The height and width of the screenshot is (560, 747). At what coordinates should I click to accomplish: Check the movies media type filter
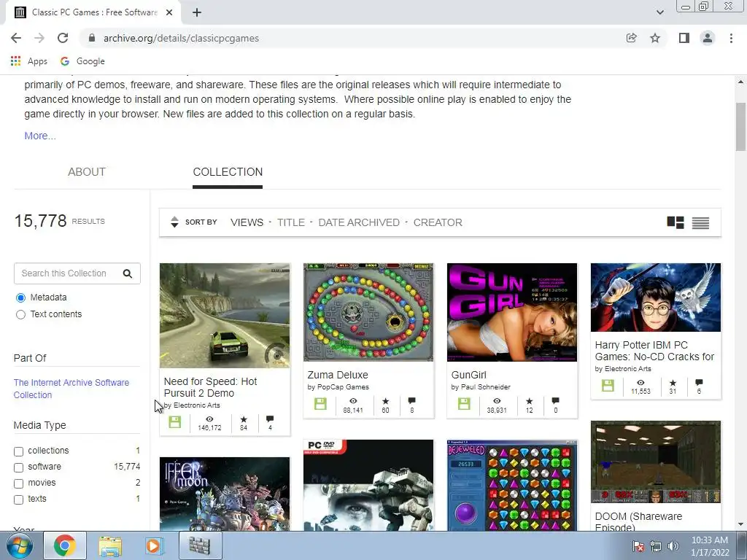(x=18, y=483)
